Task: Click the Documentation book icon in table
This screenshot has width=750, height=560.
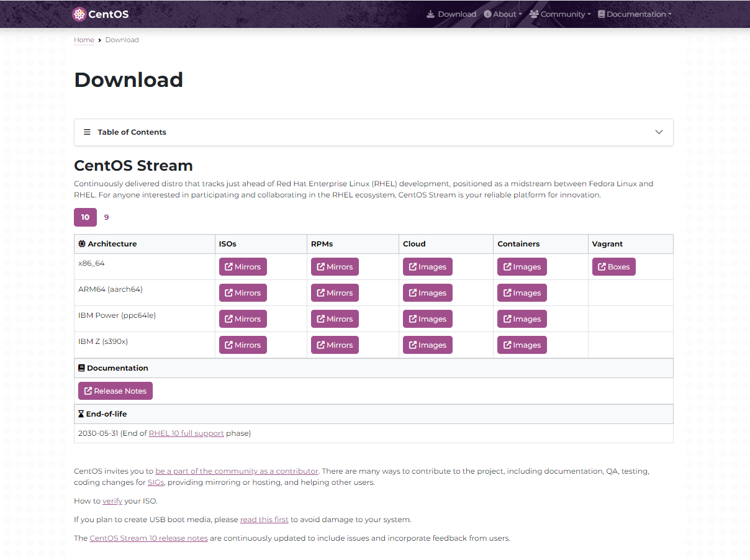Action: click(x=81, y=368)
